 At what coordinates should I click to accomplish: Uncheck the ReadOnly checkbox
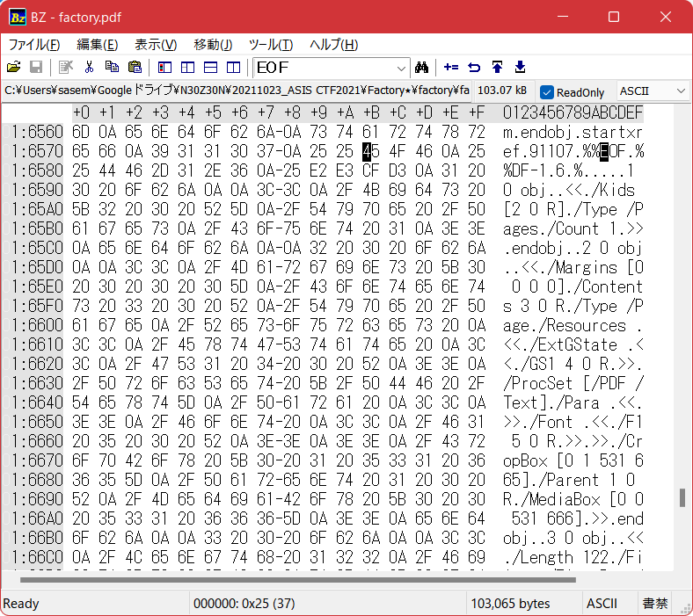547,92
